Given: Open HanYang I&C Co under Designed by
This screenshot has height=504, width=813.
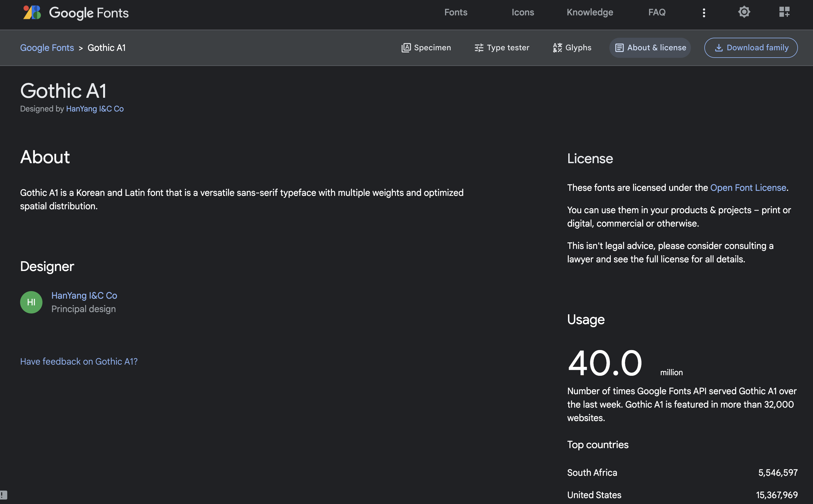Looking at the screenshot, I should (x=95, y=109).
